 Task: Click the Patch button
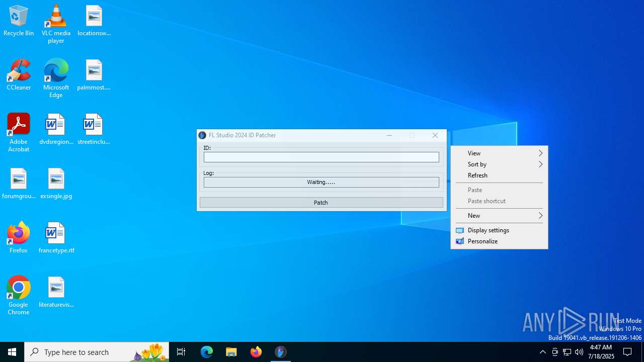point(321,203)
